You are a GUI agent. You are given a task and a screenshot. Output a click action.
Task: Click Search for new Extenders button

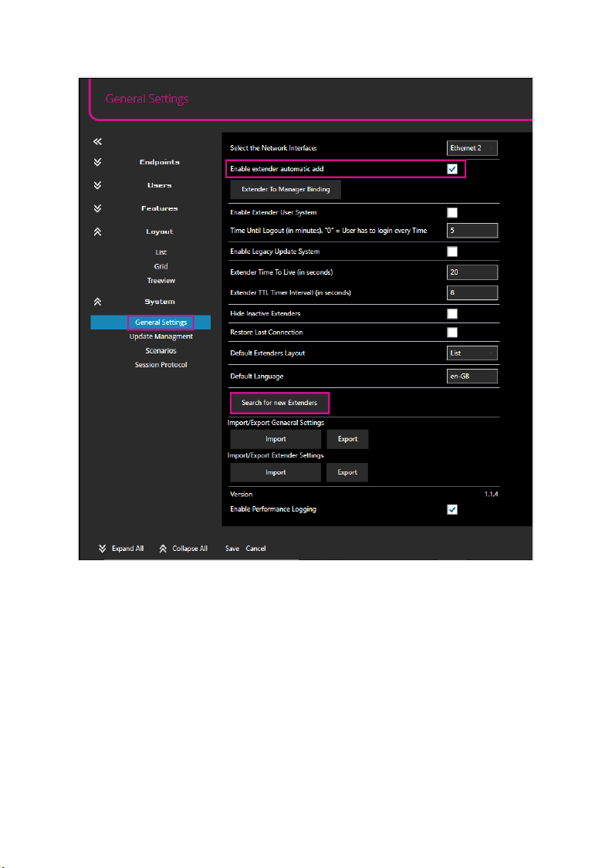[279, 403]
